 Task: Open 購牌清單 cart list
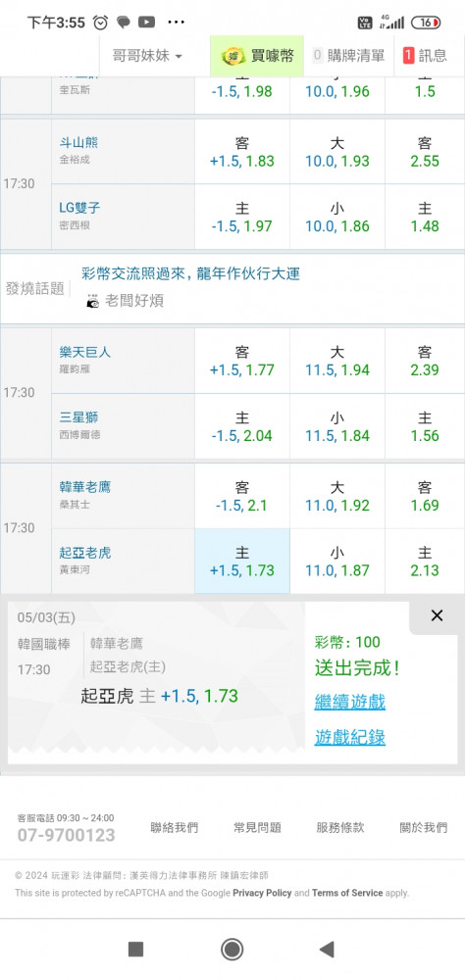(x=348, y=56)
